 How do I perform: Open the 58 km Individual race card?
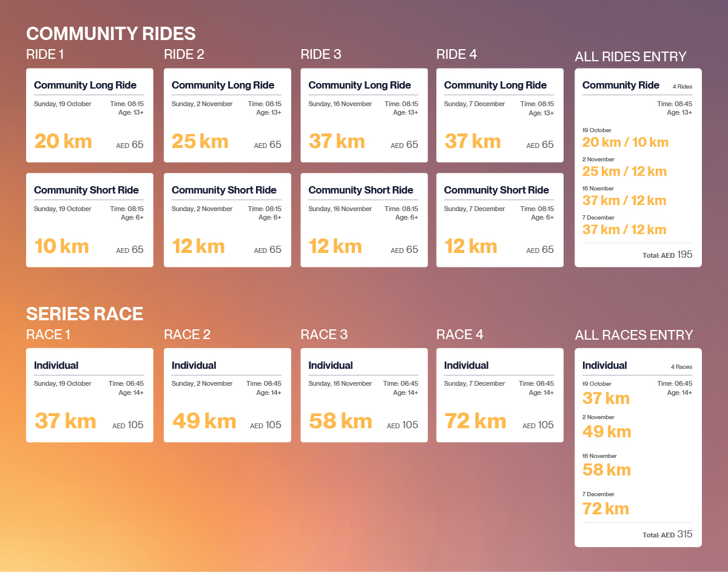point(363,395)
